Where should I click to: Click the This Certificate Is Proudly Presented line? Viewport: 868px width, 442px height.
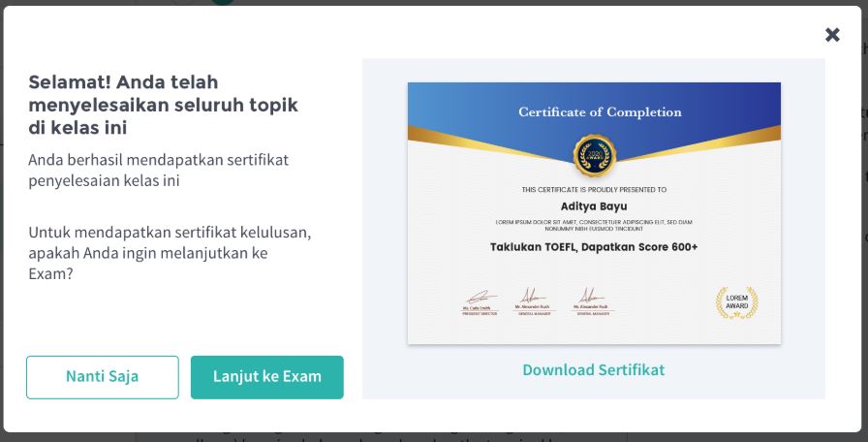click(594, 189)
